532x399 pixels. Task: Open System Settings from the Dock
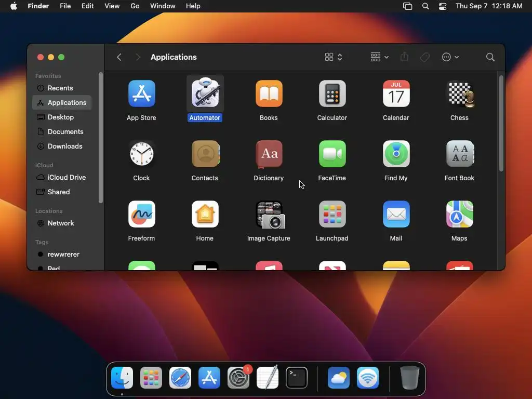238,378
